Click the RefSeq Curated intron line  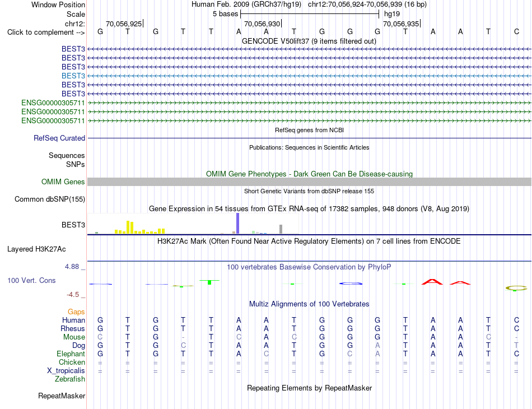pyautogui.click(x=309, y=138)
